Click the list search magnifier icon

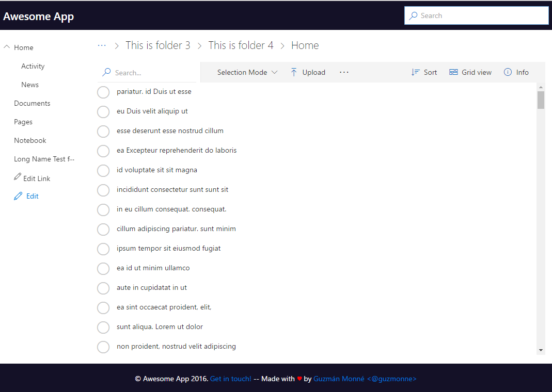click(x=106, y=72)
